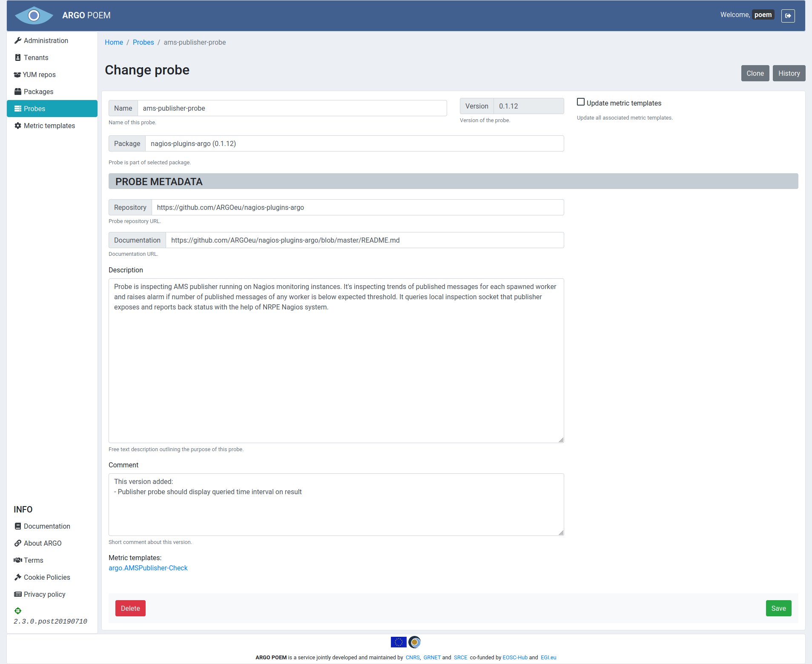
Task: Click the Administration wrench icon
Action: point(17,40)
